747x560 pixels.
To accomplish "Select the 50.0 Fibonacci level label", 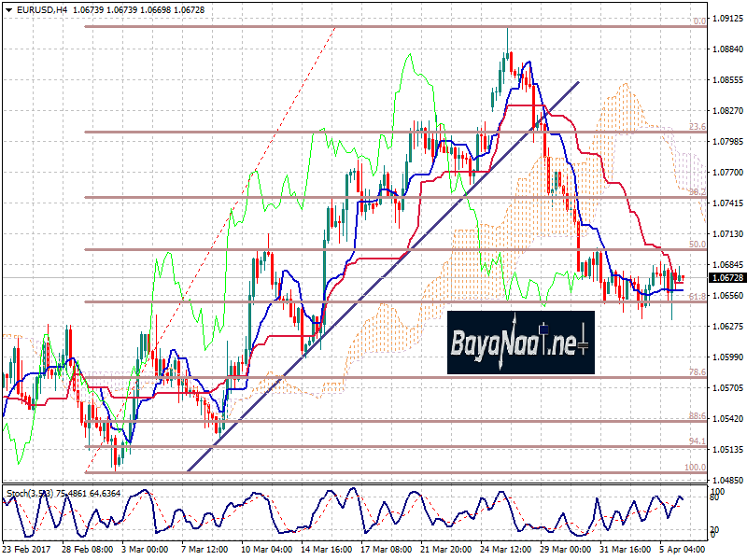I will pyautogui.click(x=697, y=245).
